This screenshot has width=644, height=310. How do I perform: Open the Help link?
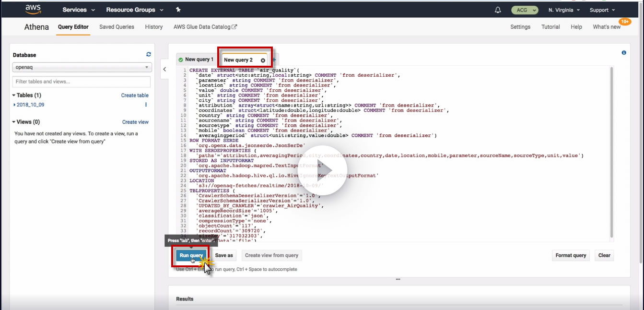(x=576, y=27)
